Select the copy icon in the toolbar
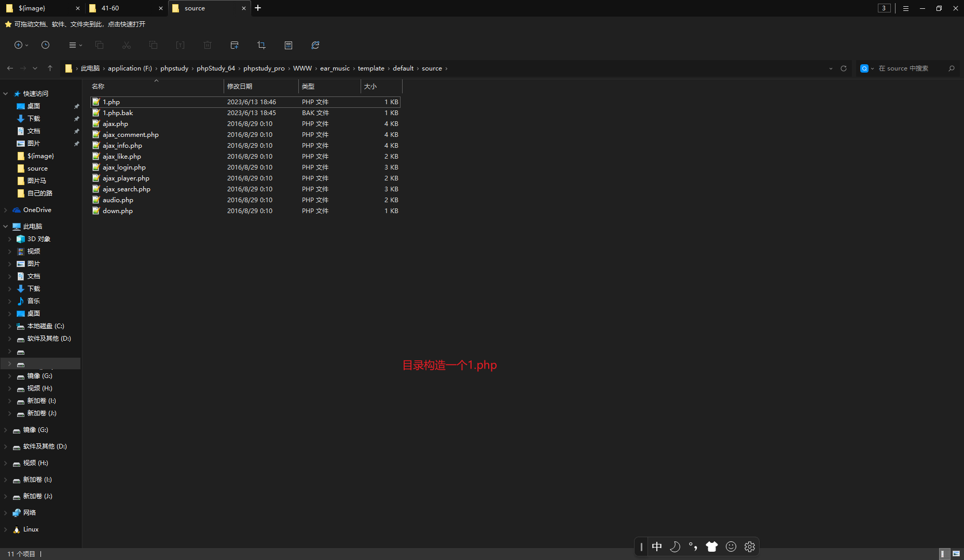Image resolution: width=964 pixels, height=560 pixels. click(100, 45)
